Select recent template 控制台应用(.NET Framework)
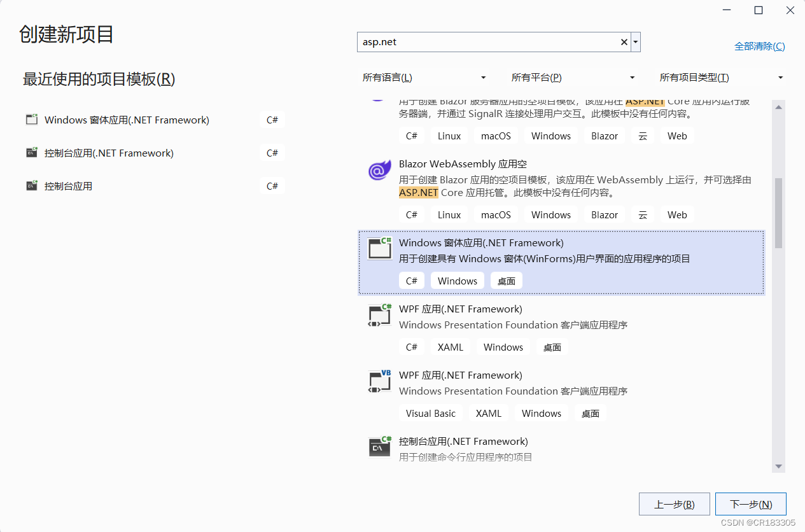The image size is (805, 532). coord(109,153)
